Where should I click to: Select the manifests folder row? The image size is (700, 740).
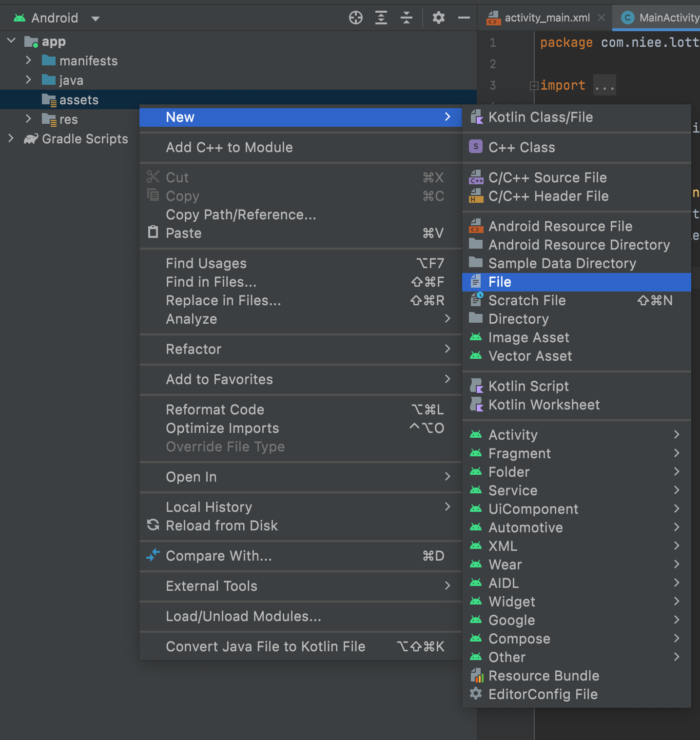click(238, 61)
